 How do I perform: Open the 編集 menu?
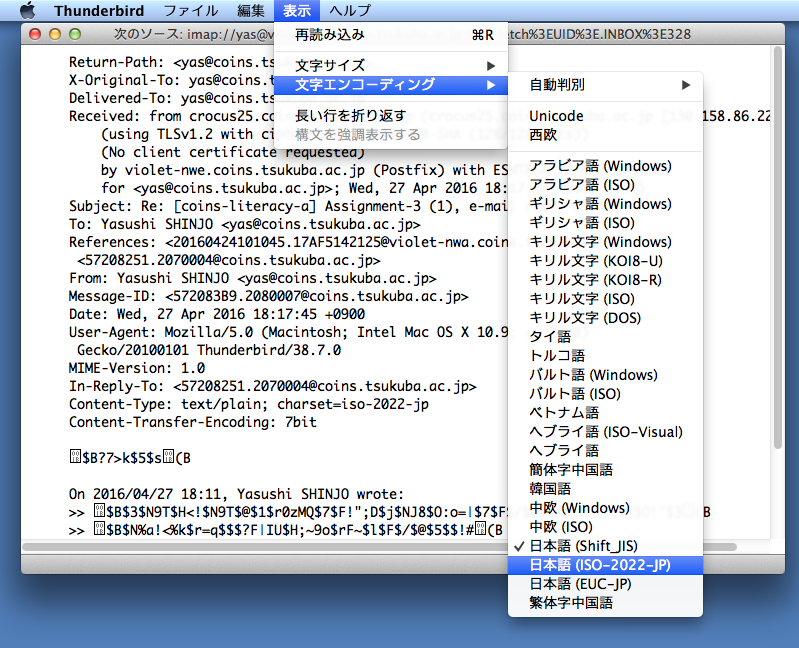(x=251, y=11)
